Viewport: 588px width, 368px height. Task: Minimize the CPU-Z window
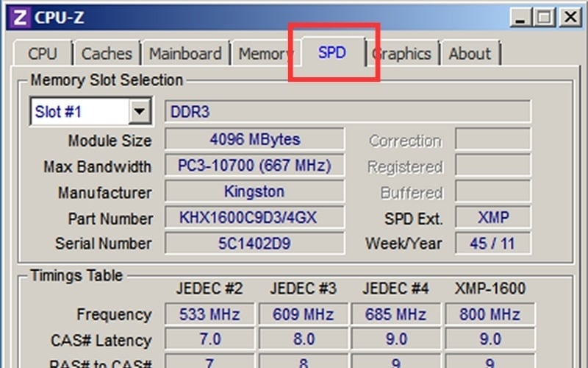click(x=520, y=17)
